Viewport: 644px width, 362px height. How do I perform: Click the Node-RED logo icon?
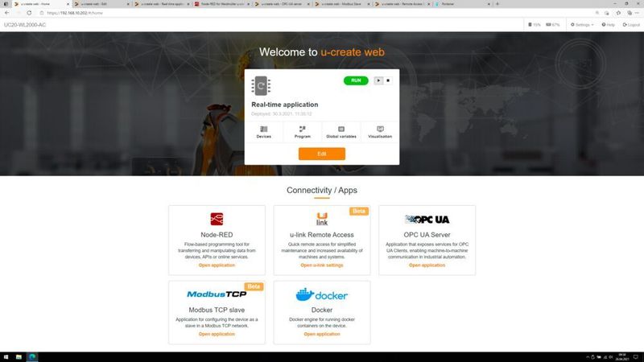217,219
